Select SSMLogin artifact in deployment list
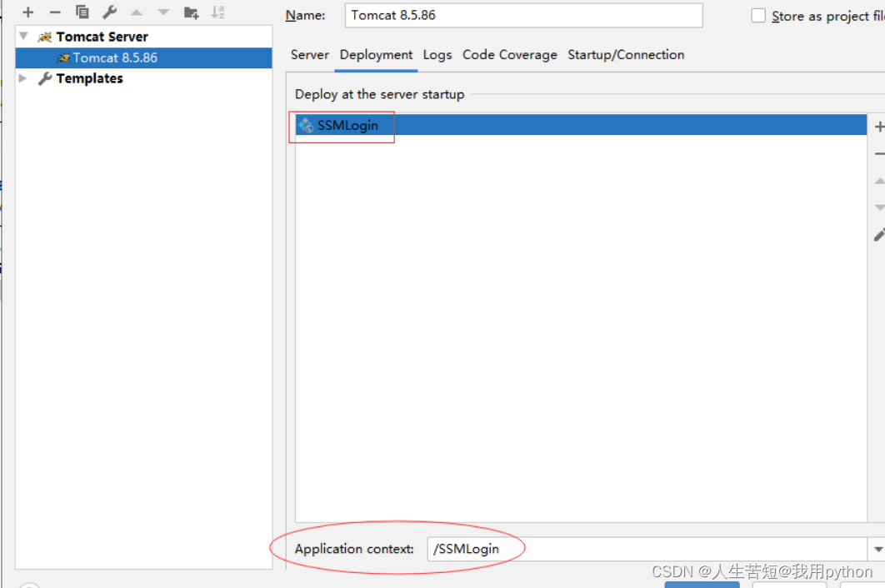 [x=581, y=125]
